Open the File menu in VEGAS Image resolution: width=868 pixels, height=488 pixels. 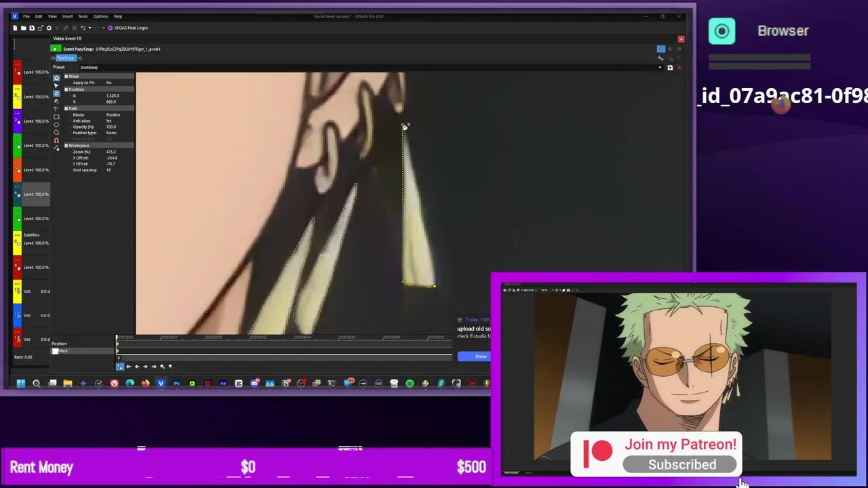[26, 16]
